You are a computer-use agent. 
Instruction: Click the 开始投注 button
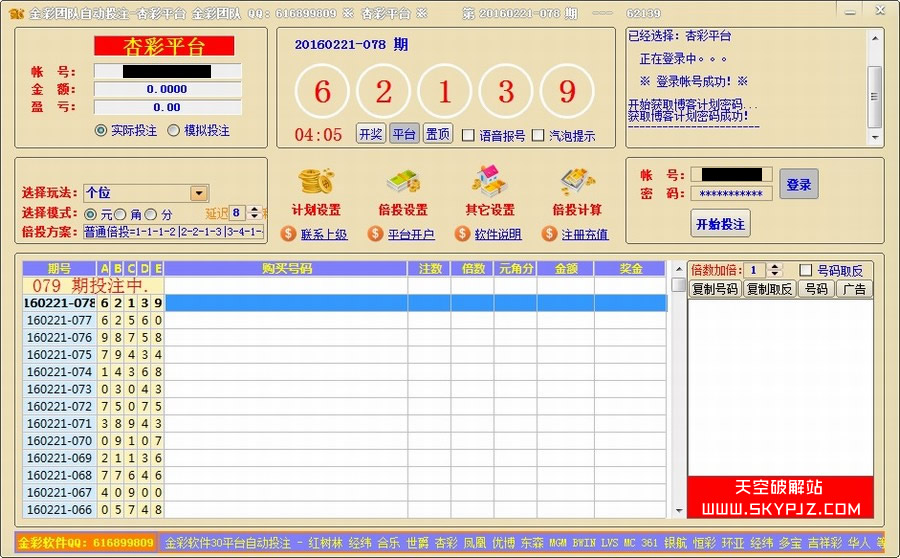point(720,223)
